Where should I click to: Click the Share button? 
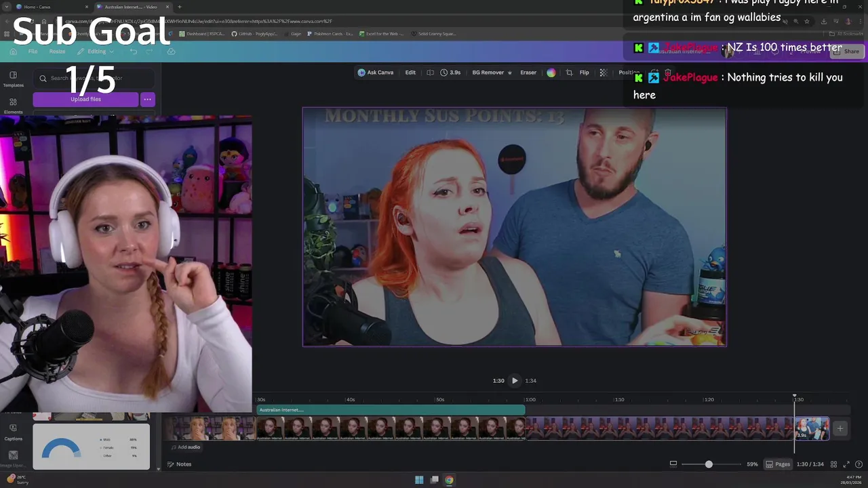pos(847,52)
